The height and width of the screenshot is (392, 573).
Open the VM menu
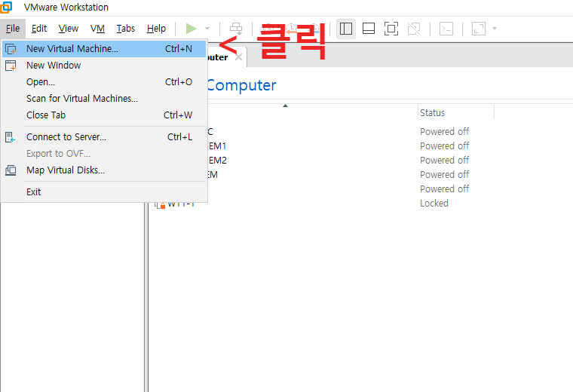[x=97, y=29]
